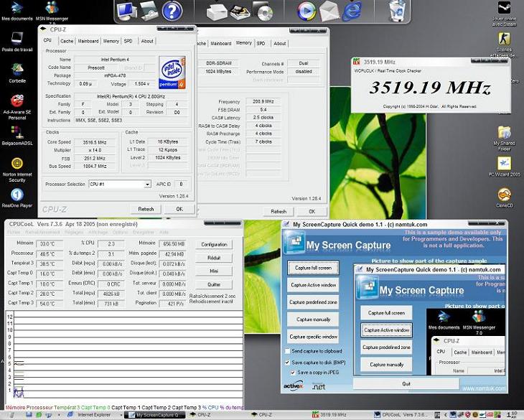This screenshot has width=524, height=420.
Task: Click the blue question mark help icon in the dock
Action: (172, 11)
